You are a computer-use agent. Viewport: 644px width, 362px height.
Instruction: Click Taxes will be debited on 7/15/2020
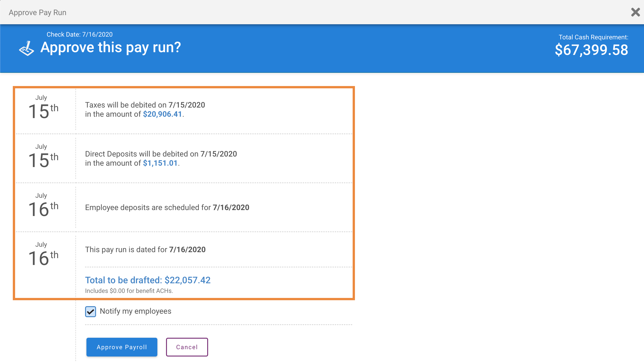[145, 105]
